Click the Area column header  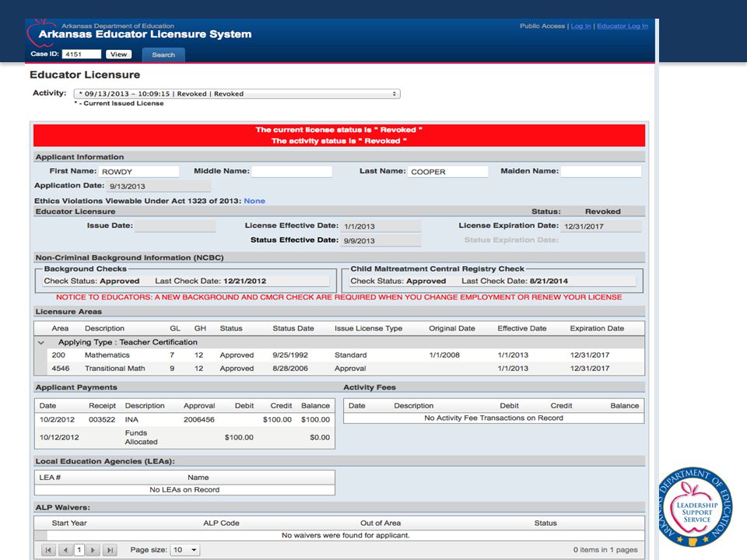(x=60, y=328)
